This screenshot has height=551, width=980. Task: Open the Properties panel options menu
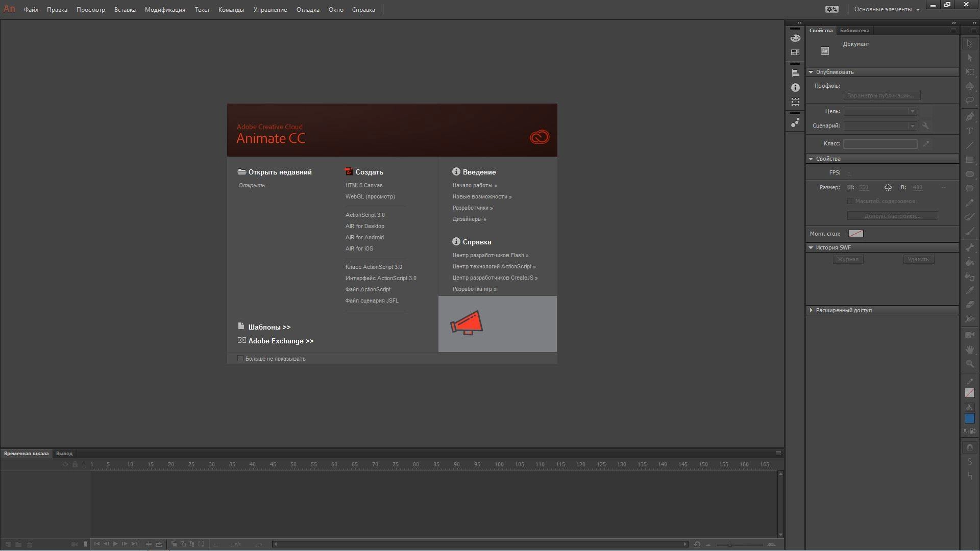pyautogui.click(x=953, y=31)
